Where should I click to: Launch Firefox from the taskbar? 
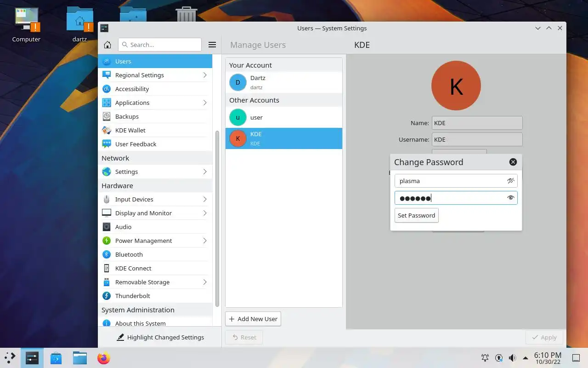click(104, 358)
